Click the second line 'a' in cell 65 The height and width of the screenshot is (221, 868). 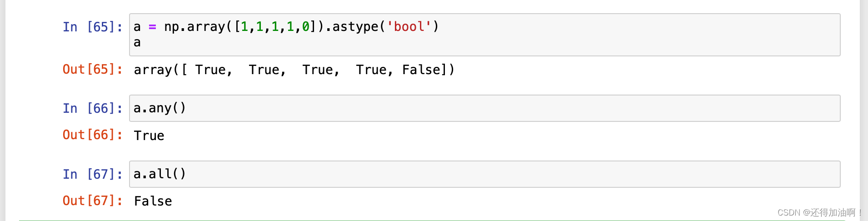pyautogui.click(x=137, y=43)
